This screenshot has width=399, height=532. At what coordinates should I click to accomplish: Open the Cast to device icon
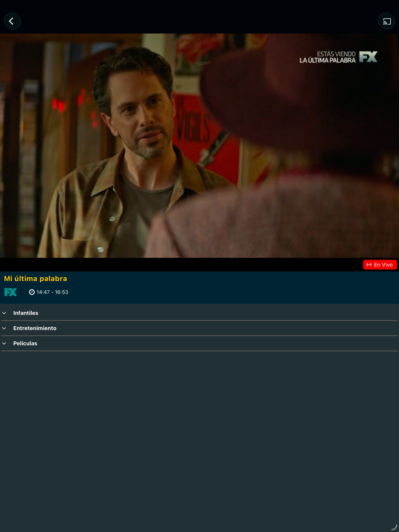(387, 21)
